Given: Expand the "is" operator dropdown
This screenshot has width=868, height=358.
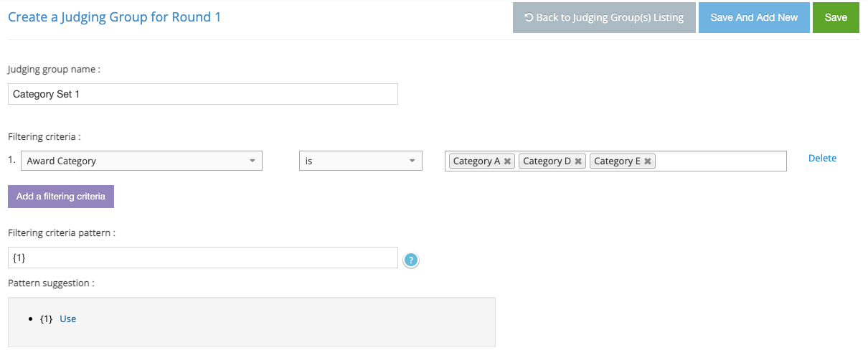Looking at the screenshot, I should pos(361,161).
